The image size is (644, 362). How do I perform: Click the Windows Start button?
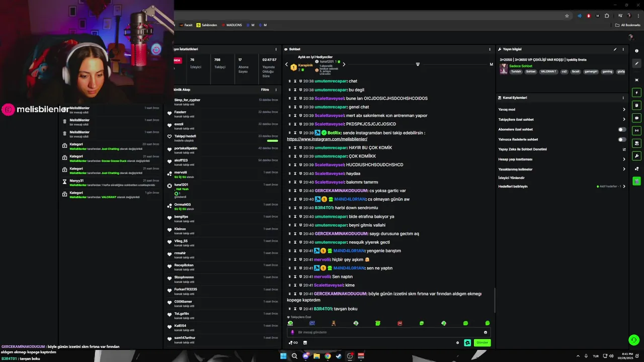[x=283, y=356]
